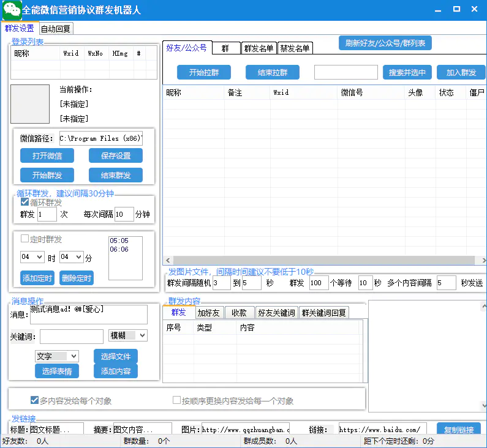The width and height of the screenshot is (487, 448).
Task: Switch to the 自动回复 tab
Action: pos(56,29)
